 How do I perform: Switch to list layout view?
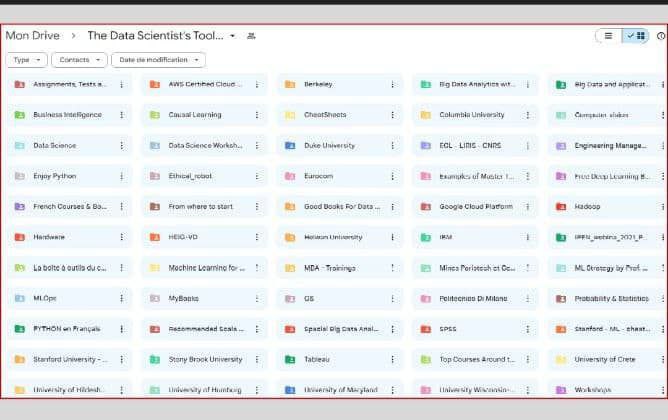click(x=607, y=35)
